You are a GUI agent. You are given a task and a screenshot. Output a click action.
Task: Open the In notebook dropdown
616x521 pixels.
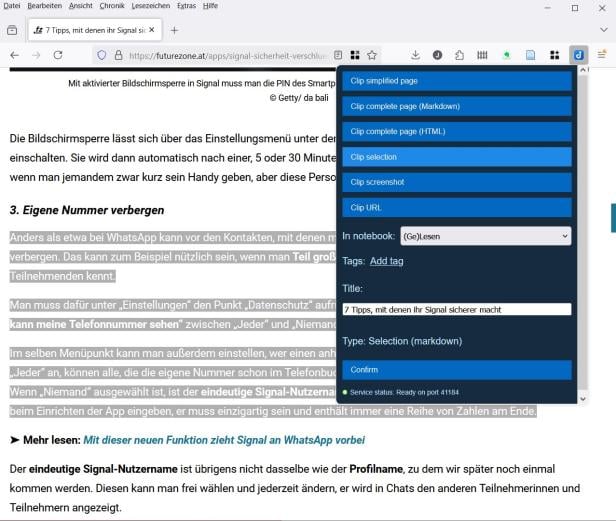(x=486, y=236)
